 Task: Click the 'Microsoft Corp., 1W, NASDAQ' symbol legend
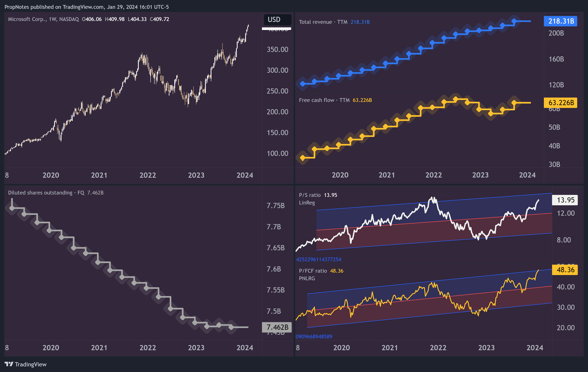[44, 19]
